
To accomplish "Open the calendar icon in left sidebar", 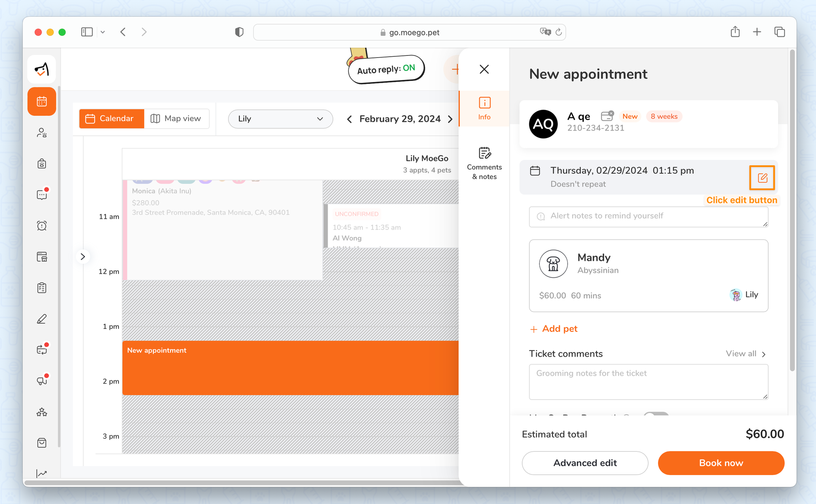I will point(42,102).
